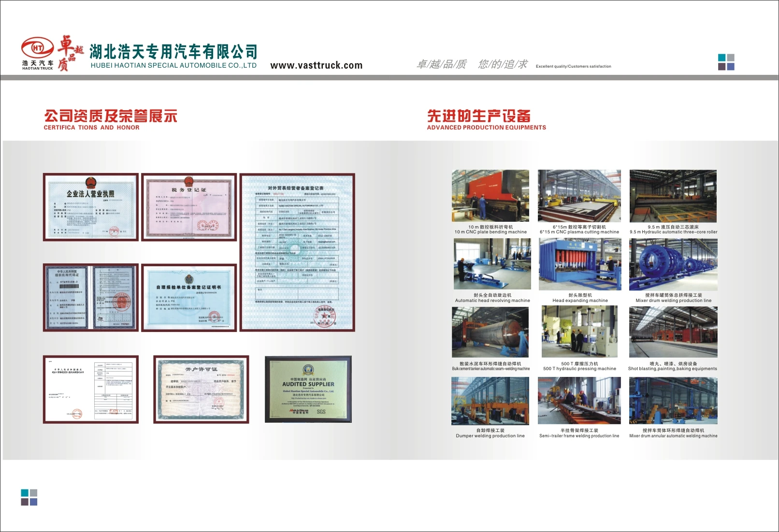The height and width of the screenshot is (532, 779).
Task: Open the CNC plasma cutting machine photo
Action: [579, 196]
